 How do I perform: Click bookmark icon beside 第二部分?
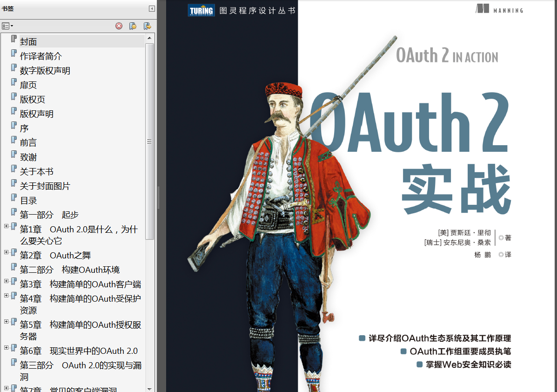pos(14,267)
